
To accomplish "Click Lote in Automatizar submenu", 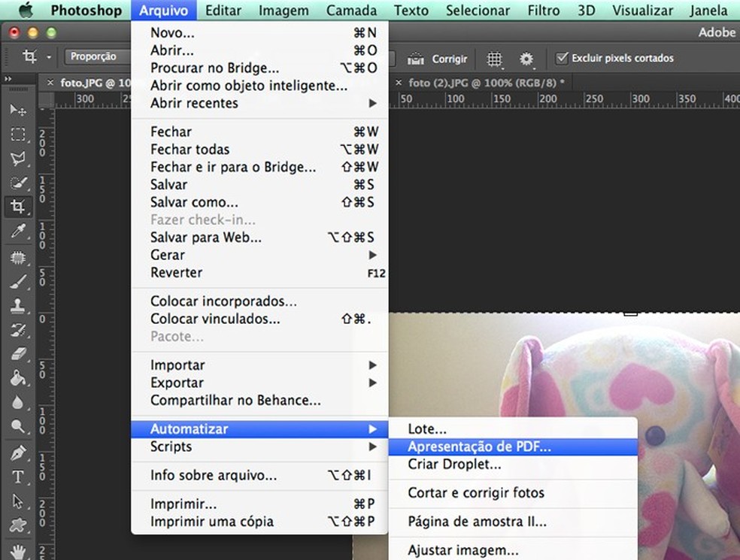I will tap(513, 429).
